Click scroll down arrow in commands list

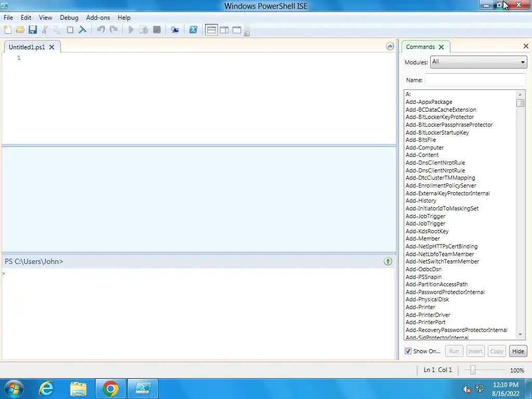[520, 335]
